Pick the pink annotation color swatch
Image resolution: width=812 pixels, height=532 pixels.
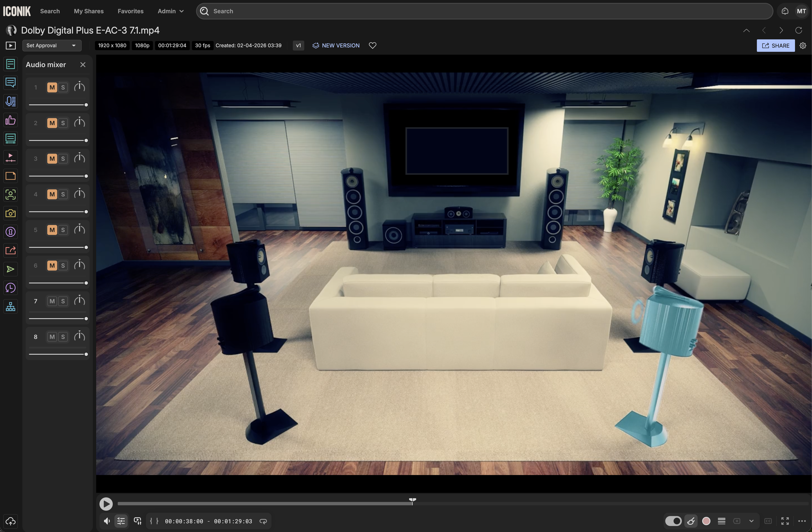click(x=706, y=521)
